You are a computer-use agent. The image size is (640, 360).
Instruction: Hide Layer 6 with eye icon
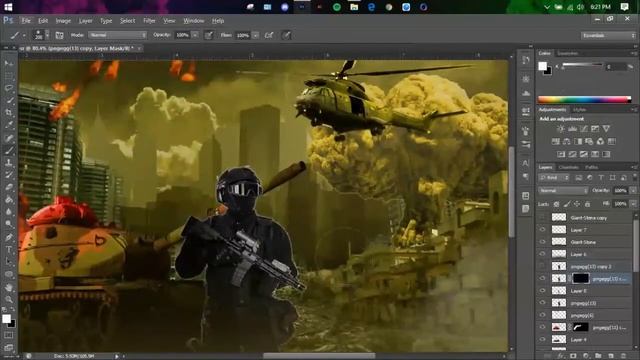(542, 254)
